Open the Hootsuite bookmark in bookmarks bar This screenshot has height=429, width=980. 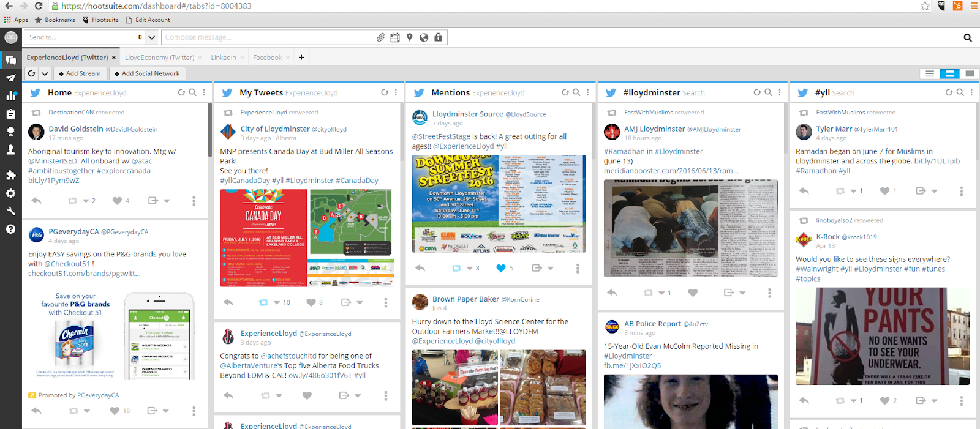(100, 20)
